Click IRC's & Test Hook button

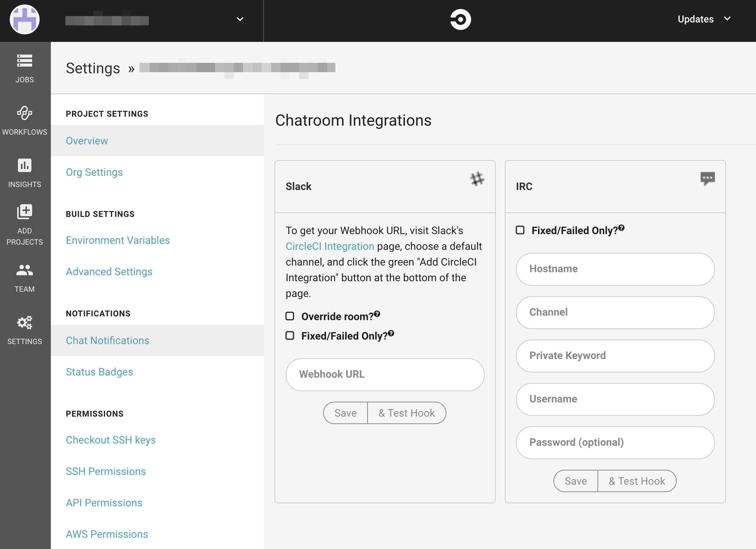click(x=637, y=481)
